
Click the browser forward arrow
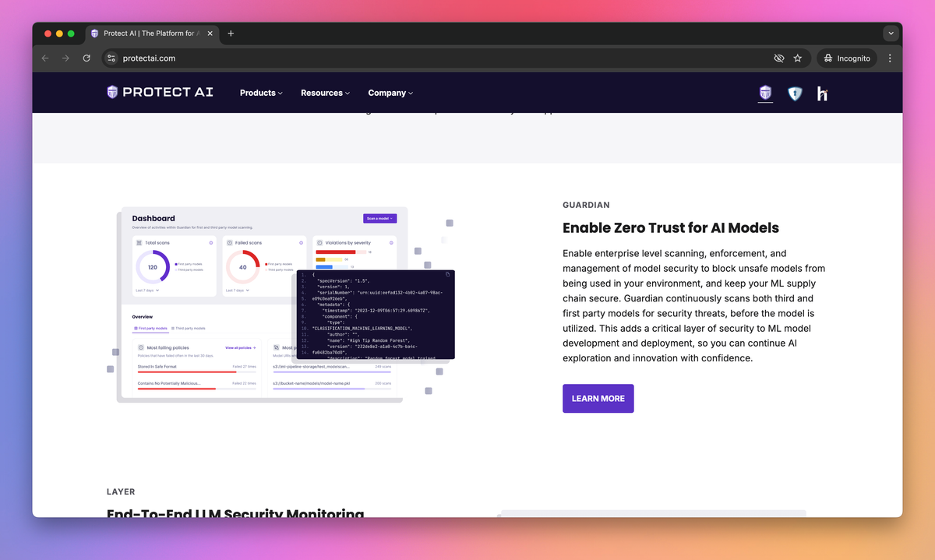tap(65, 58)
